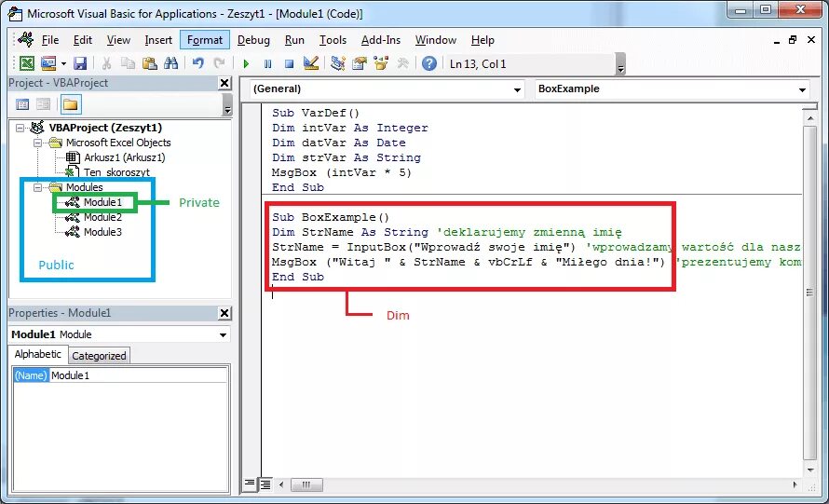Viewport: 829px width, 504px height.
Task: Click the Insert UserForm toolbar icon
Action: click(48, 63)
